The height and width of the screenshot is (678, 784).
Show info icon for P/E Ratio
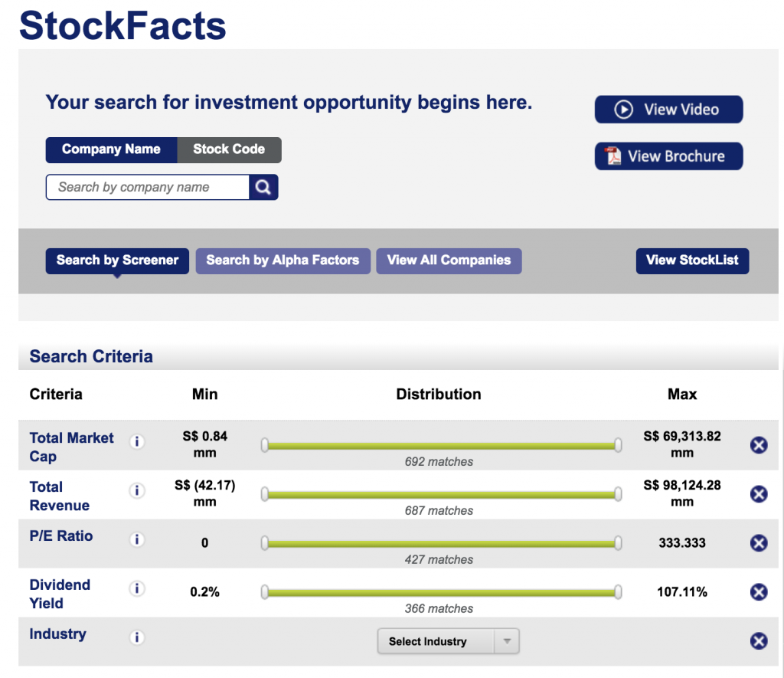[x=137, y=539]
